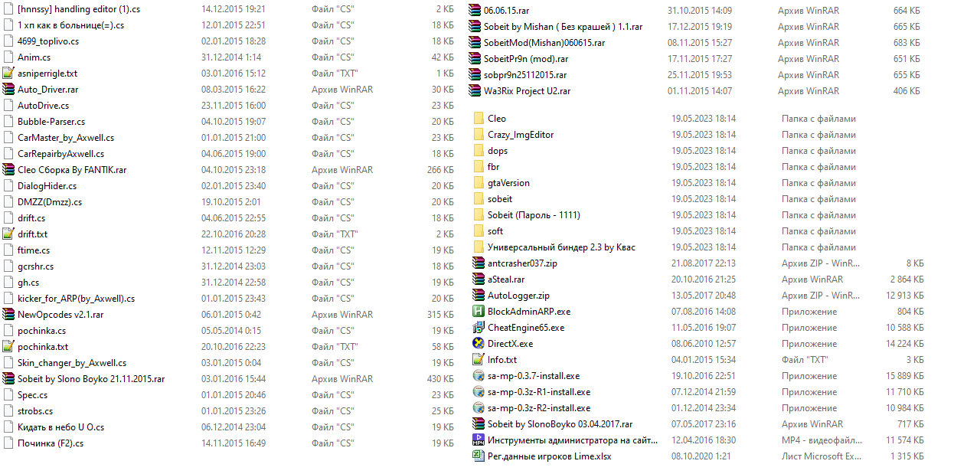Click Skin_changer_by_Axwell.cs file name
Viewport: 980px width, 474px height.
pos(72,363)
